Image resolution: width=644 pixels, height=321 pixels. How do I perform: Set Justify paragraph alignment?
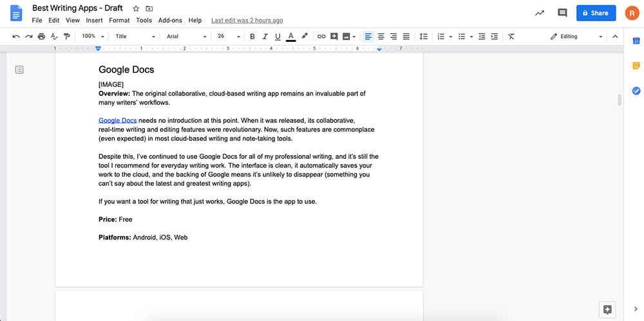click(x=406, y=37)
